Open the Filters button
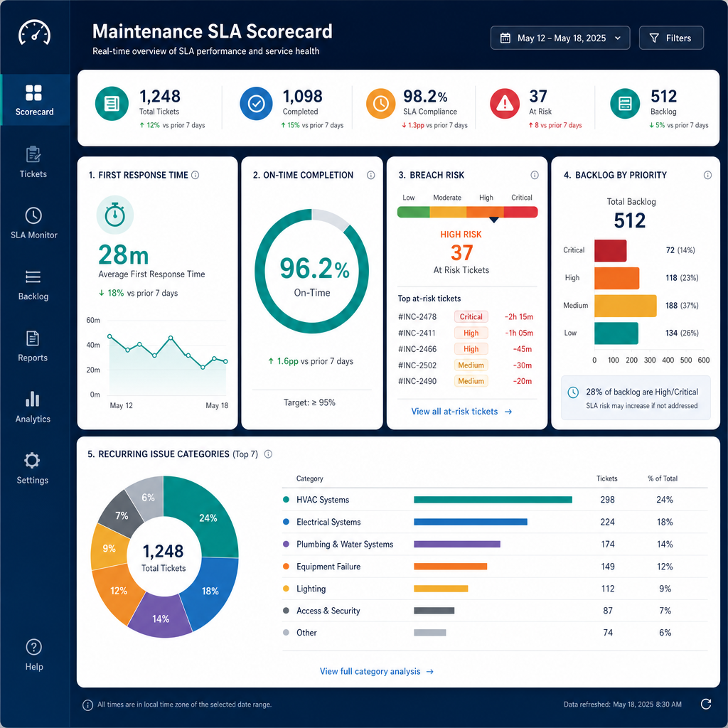This screenshot has width=728, height=728. tap(671, 38)
